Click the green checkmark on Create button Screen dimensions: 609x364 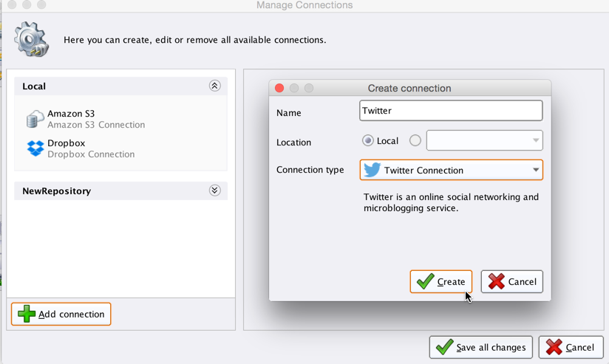425,281
